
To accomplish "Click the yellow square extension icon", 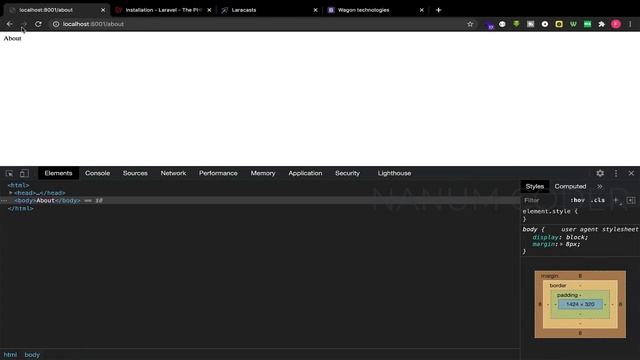I will click(559, 24).
